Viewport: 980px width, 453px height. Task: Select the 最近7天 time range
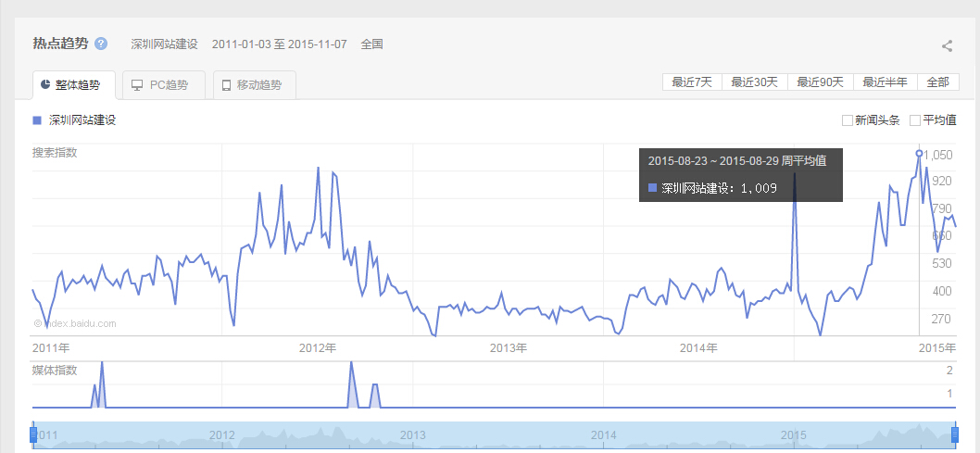pos(692,82)
